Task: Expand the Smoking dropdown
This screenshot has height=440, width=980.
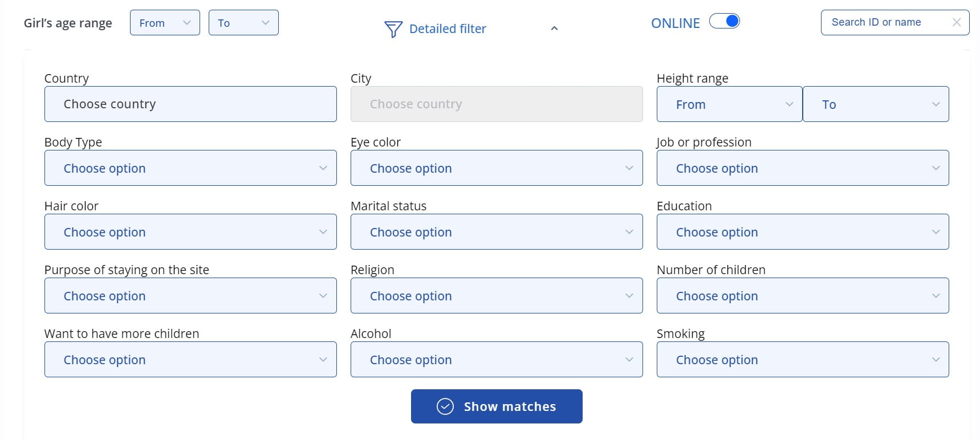Action: tap(802, 360)
